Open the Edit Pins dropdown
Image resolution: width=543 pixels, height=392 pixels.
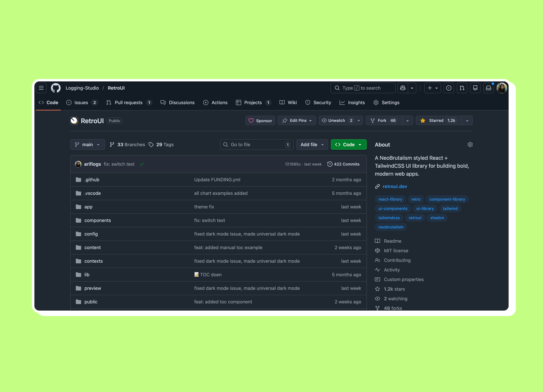297,120
